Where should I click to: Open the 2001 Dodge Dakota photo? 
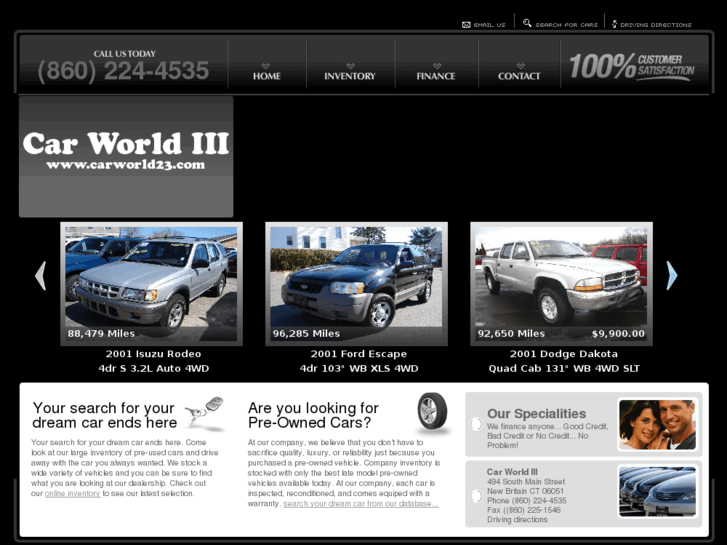561,283
